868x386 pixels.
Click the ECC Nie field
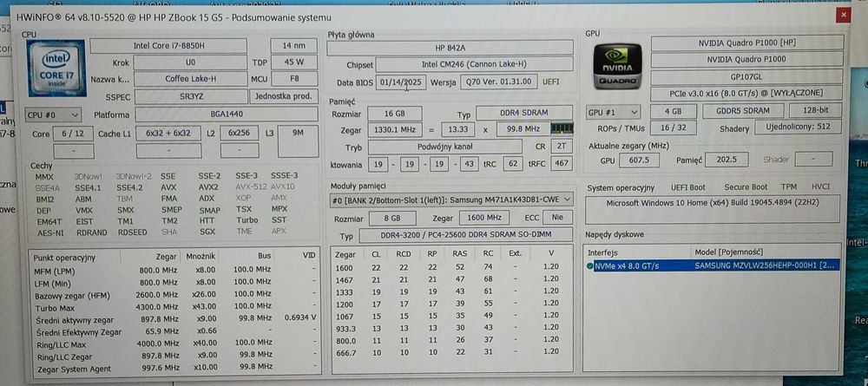click(x=557, y=218)
